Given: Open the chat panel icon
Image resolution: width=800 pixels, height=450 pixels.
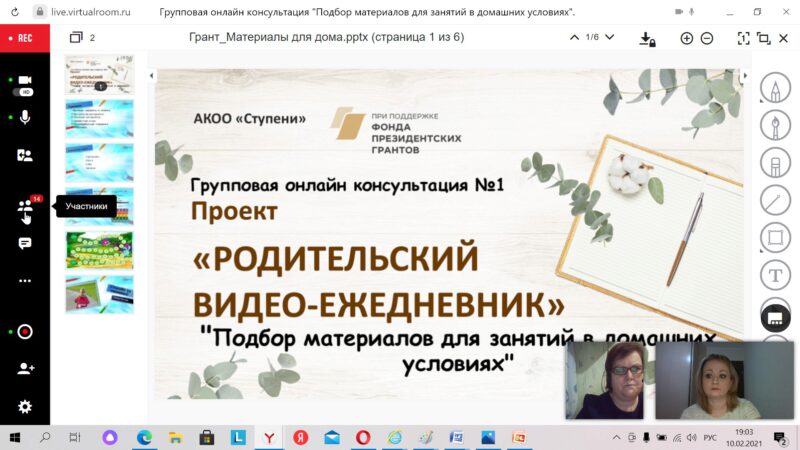Looking at the screenshot, I should [24, 243].
